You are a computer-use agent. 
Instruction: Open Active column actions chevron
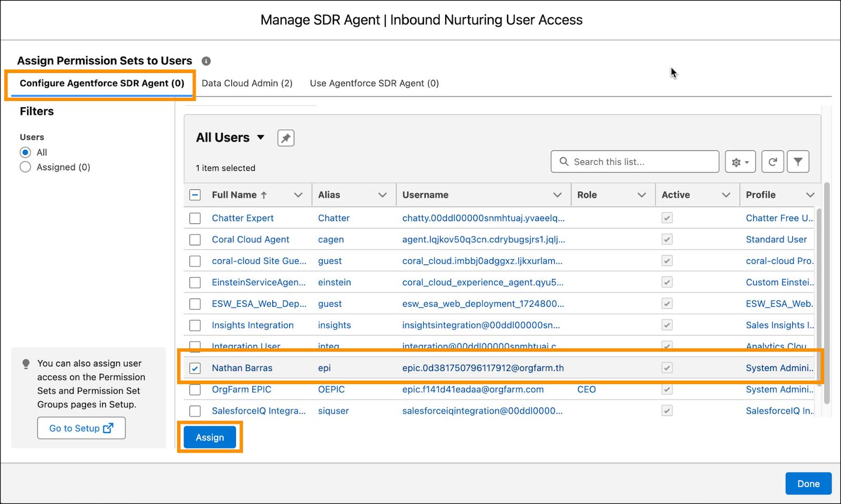[726, 195]
